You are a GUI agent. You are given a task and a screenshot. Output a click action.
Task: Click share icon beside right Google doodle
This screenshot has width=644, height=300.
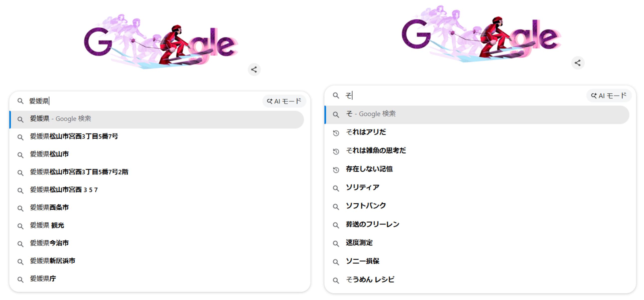577,63
